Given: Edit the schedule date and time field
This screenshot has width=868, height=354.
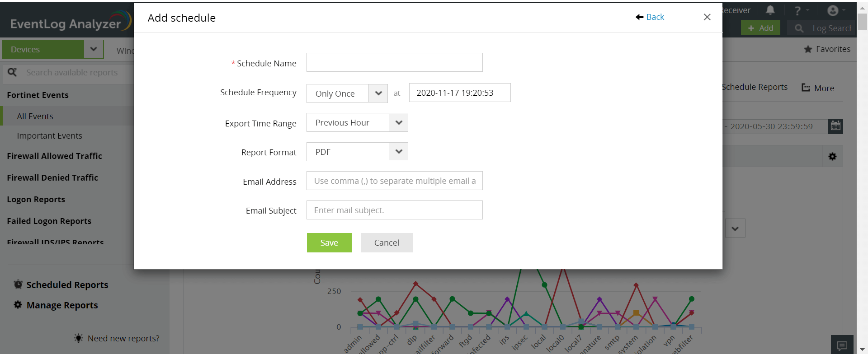Looking at the screenshot, I should [x=460, y=93].
